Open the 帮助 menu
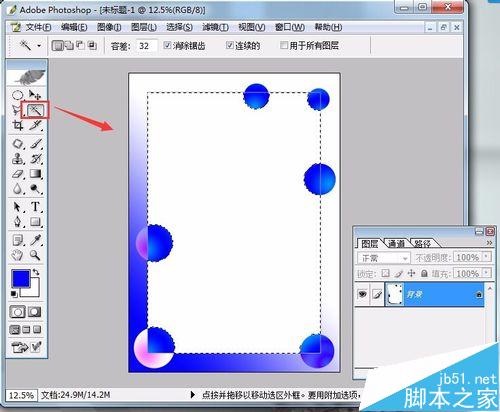 [328, 27]
